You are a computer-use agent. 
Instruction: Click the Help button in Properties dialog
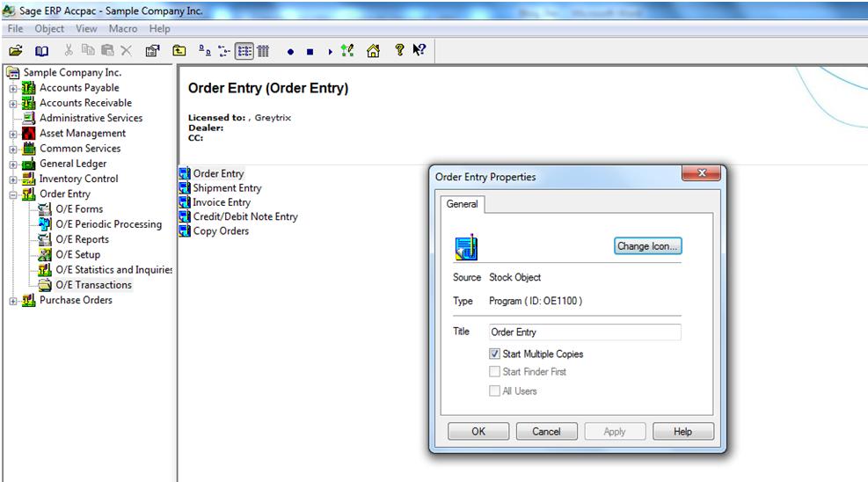(683, 432)
